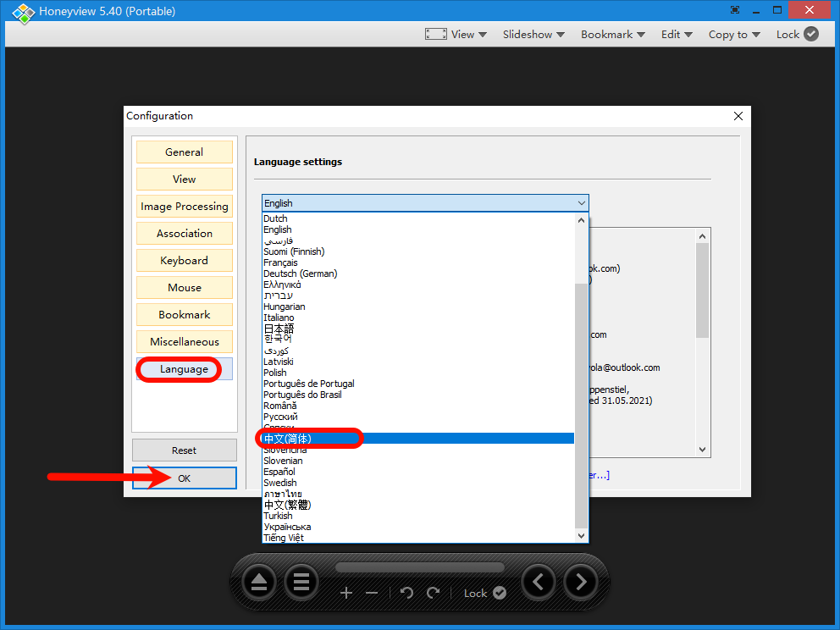Image resolution: width=840 pixels, height=630 pixels.
Task: Open the Mouse configuration tab
Action: coord(185,288)
